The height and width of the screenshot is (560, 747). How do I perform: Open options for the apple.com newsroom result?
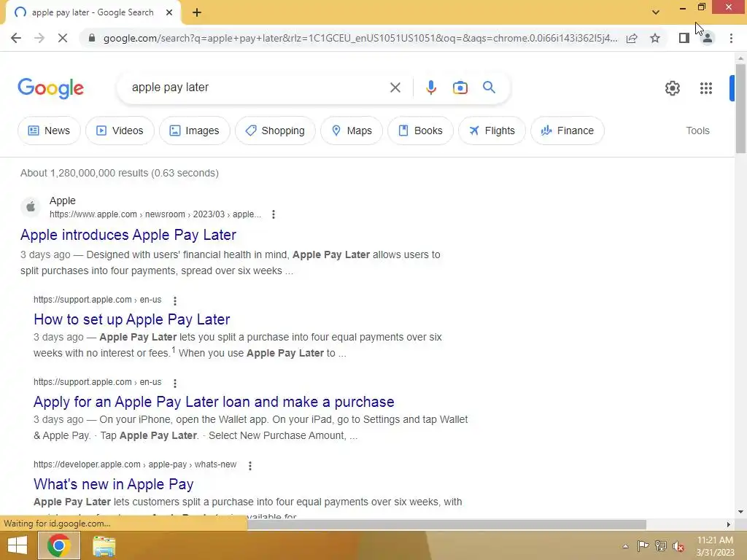[x=274, y=215]
